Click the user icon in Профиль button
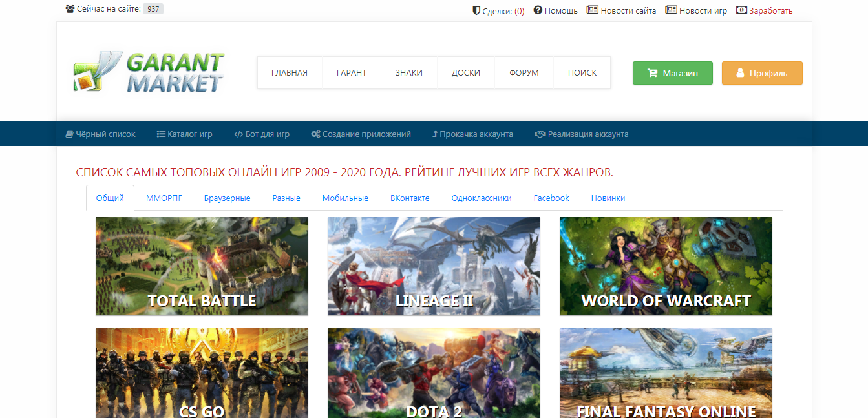This screenshot has width=868, height=418. 741,73
